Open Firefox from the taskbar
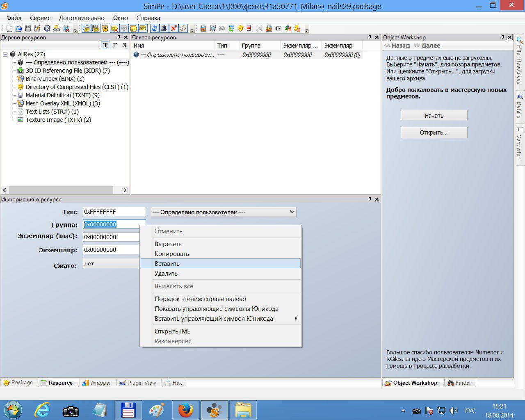The image size is (525, 420). pyautogui.click(x=185, y=410)
